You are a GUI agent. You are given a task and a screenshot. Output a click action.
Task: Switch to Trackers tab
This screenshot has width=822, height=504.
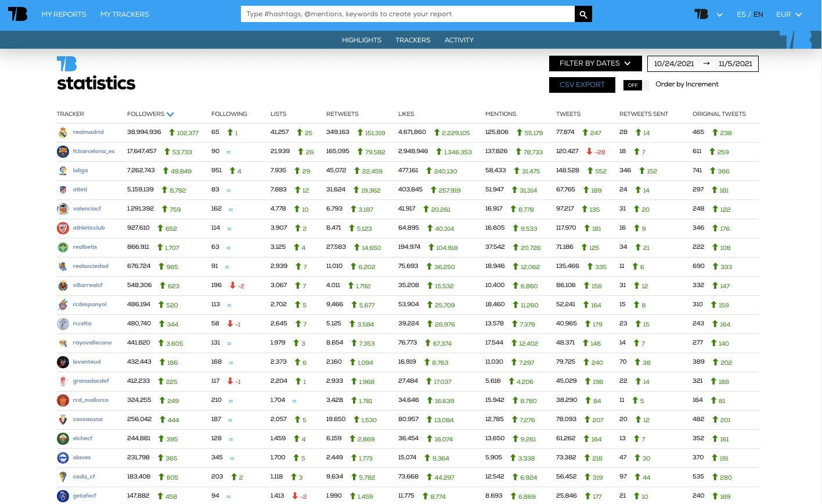click(x=413, y=40)
